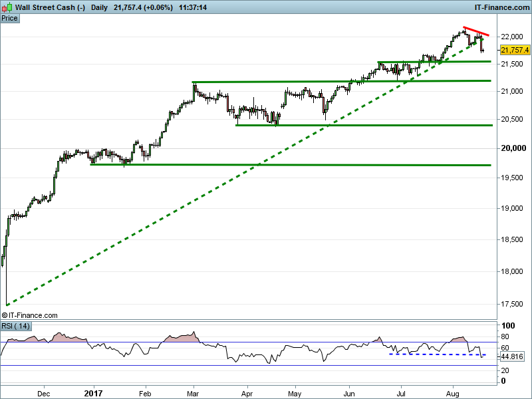Viewport: 532px width, 399px height.
Task: Click the 2017 date axis label
Action: pos(93,393)
